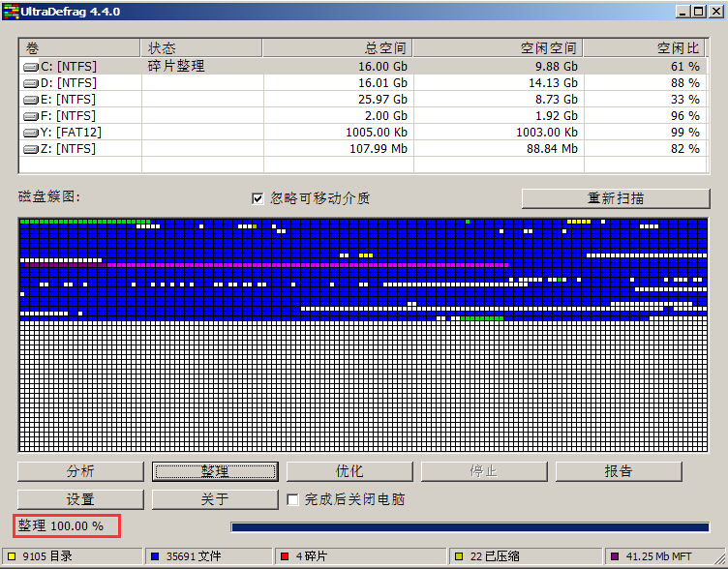Image resolution: width=728 pixels, height=569 pixels.
Task: Open the 报告 report button
Action: (619, 471)
